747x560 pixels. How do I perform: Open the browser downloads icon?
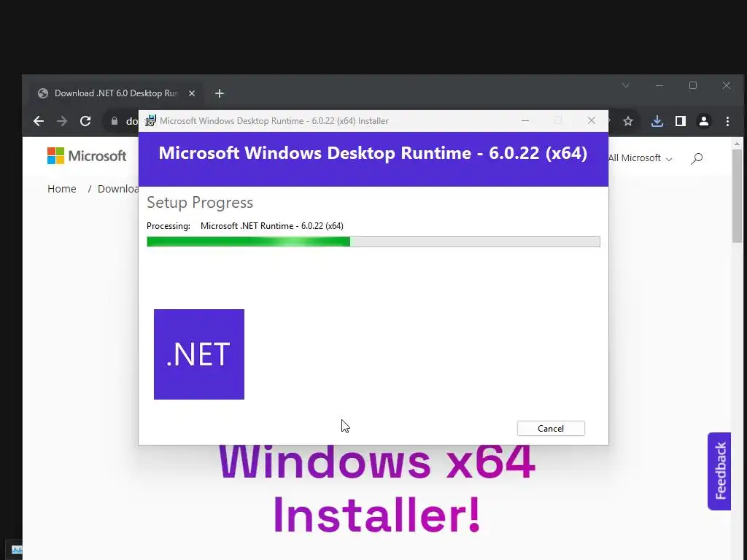click(x=657, y=122)
